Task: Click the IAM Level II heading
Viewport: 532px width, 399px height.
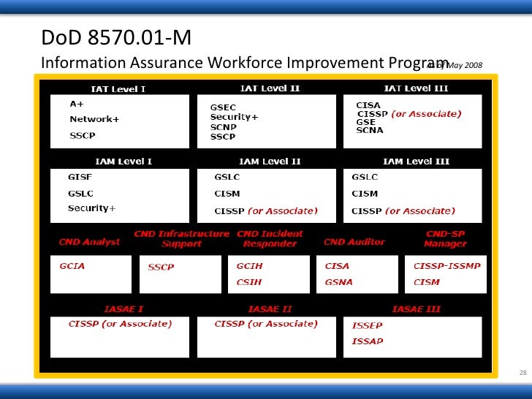Action: click(x=270, y=161)
